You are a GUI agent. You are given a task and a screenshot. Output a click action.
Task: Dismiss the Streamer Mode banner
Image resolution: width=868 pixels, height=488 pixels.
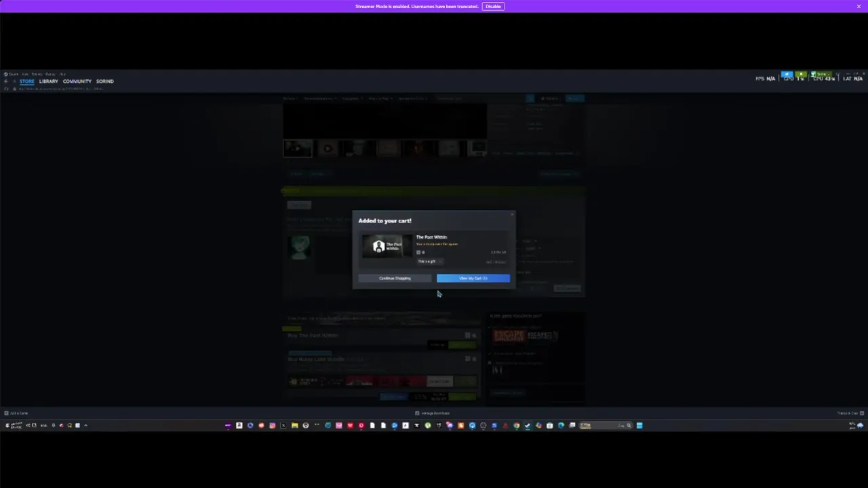(x=859, y=6)
